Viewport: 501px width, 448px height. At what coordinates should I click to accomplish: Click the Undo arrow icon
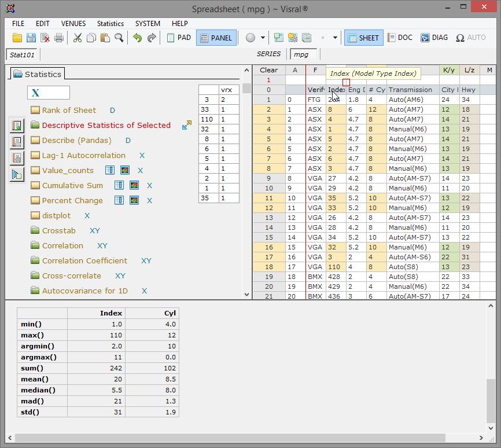coord(137,38)
